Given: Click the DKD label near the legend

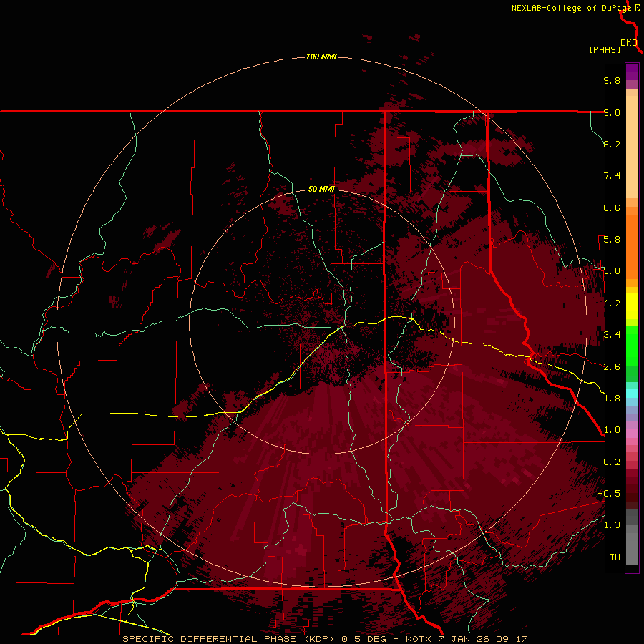Looking at the screenshot, I should (629, 43).
